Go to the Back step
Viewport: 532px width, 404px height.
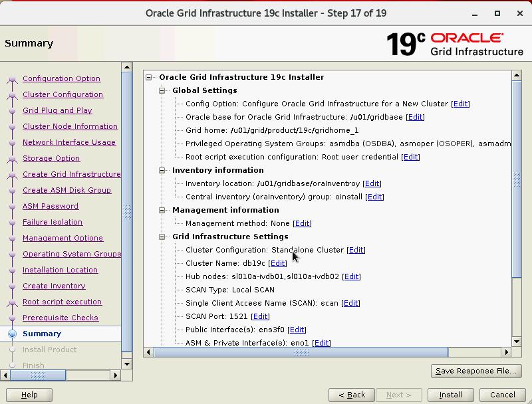coord(351,395)
